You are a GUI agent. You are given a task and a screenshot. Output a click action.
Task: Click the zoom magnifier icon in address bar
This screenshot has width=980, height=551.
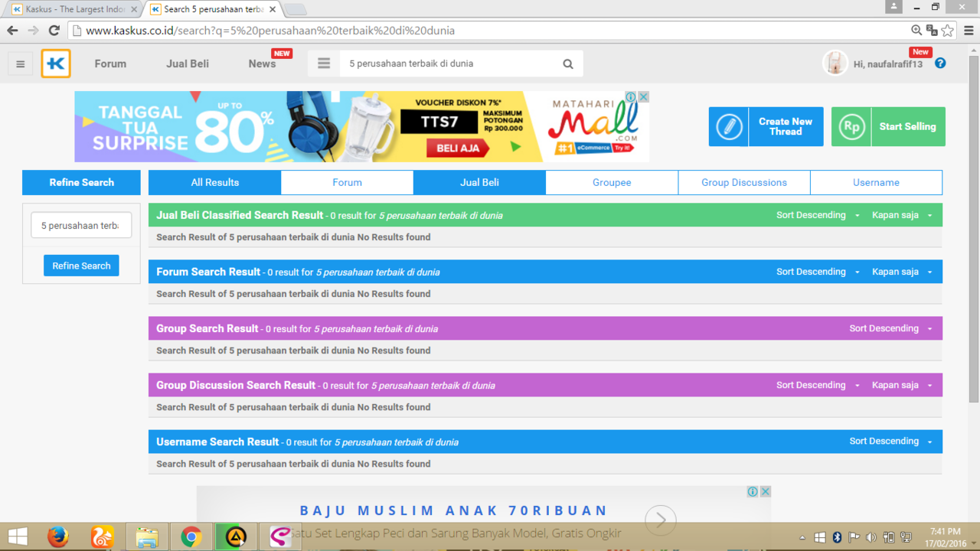click(x=916, y=31)
